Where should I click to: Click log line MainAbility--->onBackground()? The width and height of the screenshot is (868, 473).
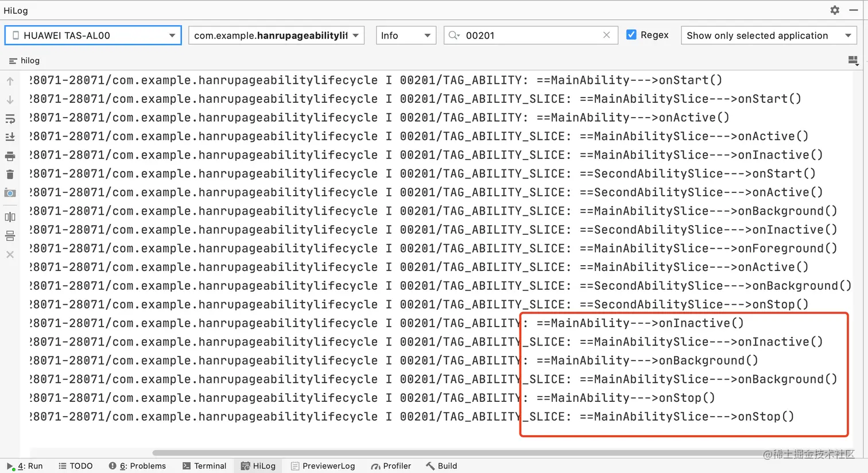[x=394, y=360]
